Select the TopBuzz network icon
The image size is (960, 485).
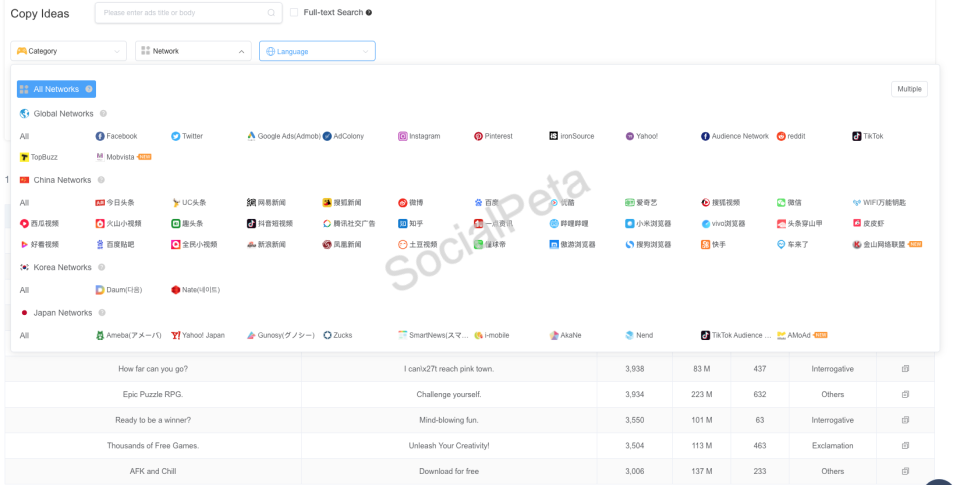click(24, 157)
